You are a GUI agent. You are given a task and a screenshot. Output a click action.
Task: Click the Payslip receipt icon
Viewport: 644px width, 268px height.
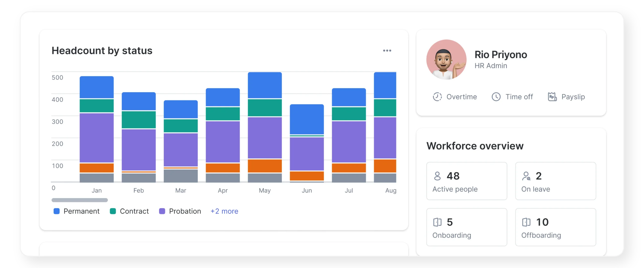coord(552,97)
